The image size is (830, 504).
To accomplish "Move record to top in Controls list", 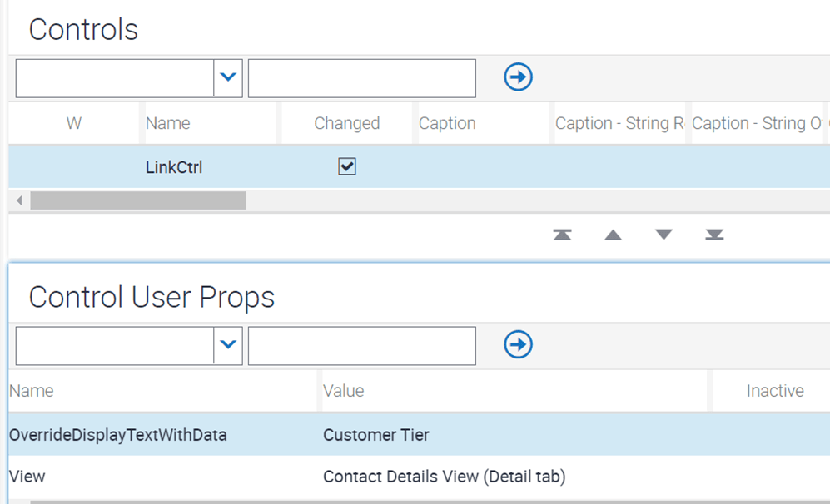I will (562, 235).
